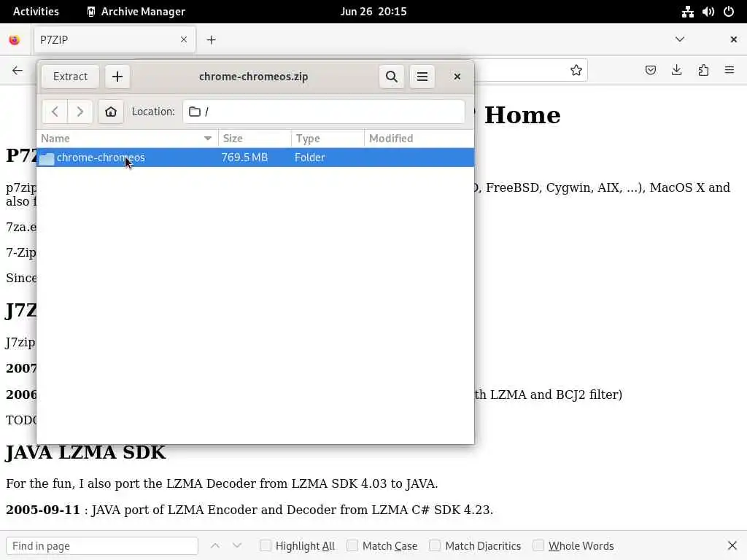Open the Firefox application menu
Image resolution: width=747 pixels, height=560 pixels.
(729, 71)
